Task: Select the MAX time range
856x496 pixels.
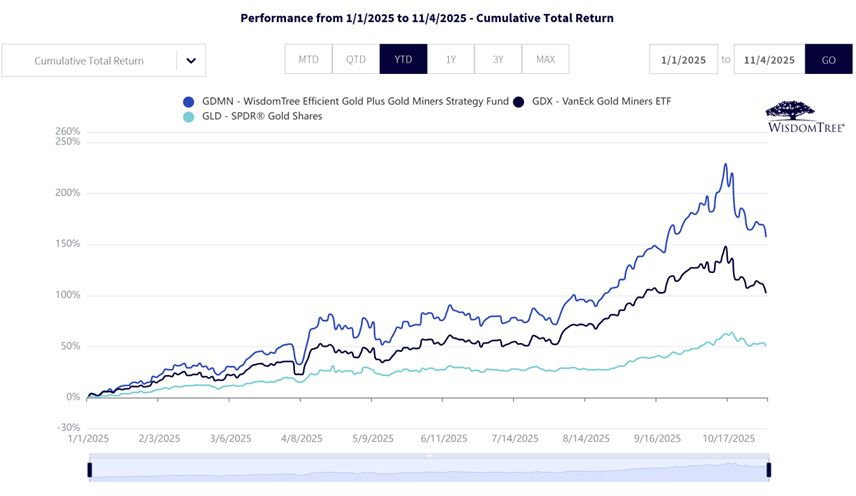Action: pos(545,59)
